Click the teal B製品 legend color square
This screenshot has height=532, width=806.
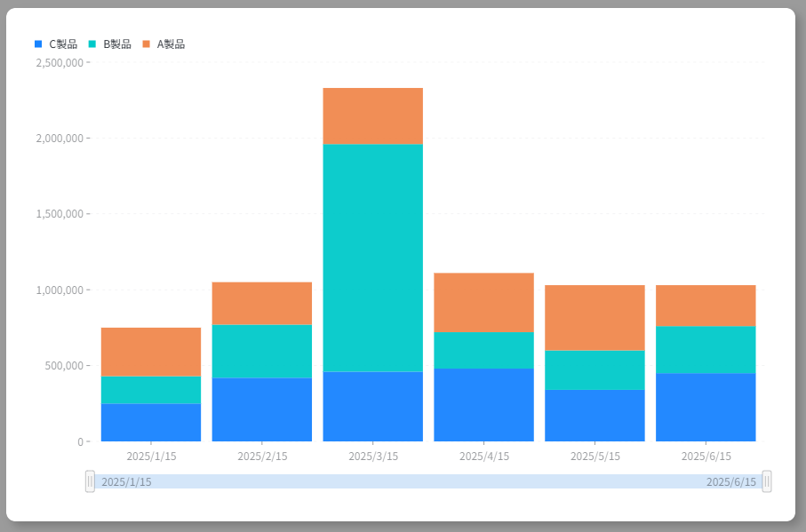(x=92, y=44)
